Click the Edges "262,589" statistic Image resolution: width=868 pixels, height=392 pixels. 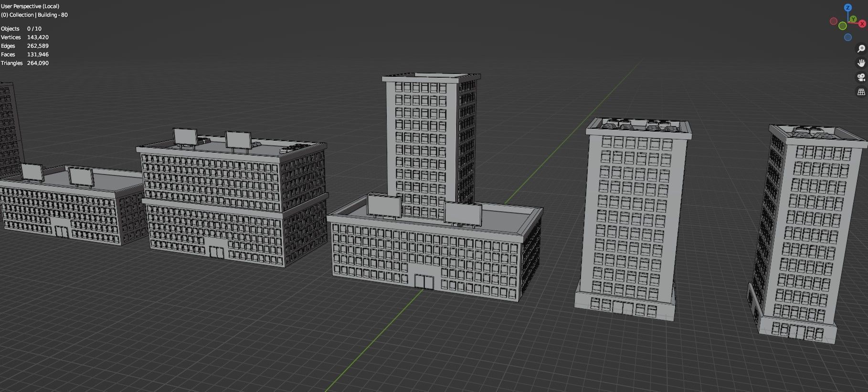38,46
